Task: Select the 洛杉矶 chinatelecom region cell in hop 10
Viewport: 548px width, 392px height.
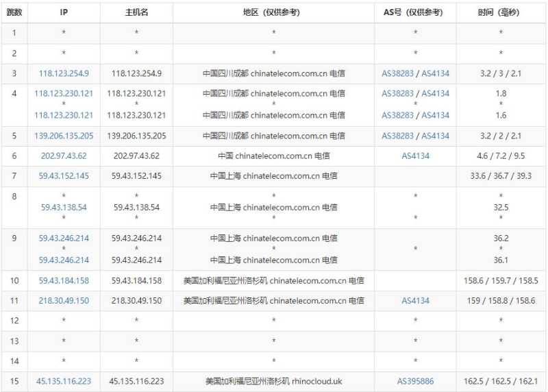Action: (273, 280)
